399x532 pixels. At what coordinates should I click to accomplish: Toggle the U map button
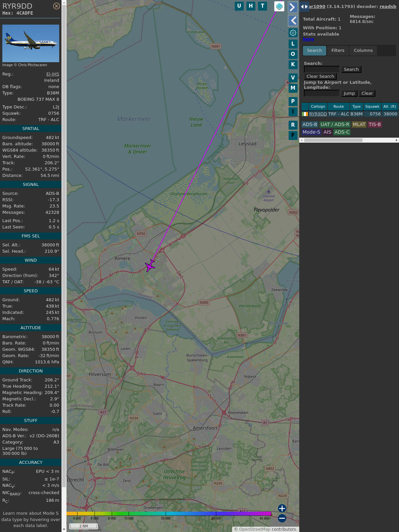pyautogui.click(x=239, y=6)
